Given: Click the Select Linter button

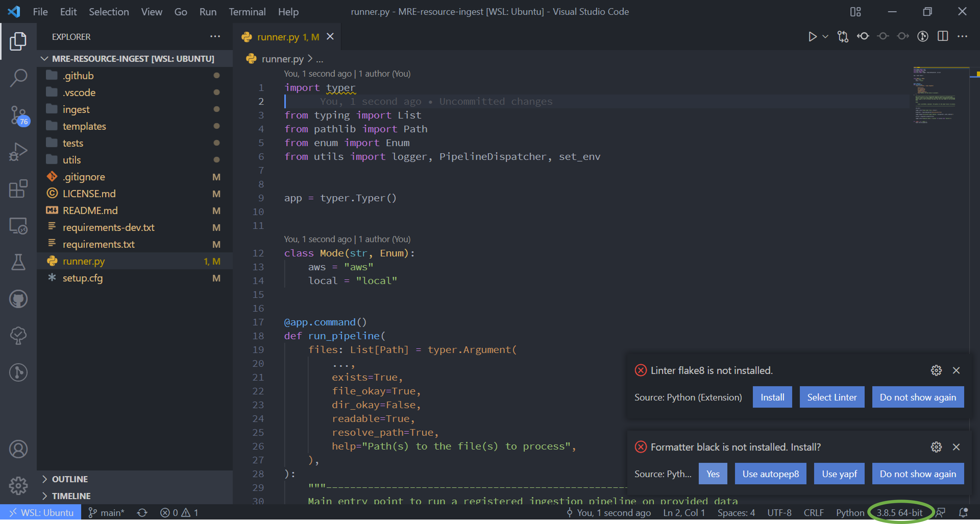Looking at the screenshot, I should pyautogui.click(x=832, y=397).
